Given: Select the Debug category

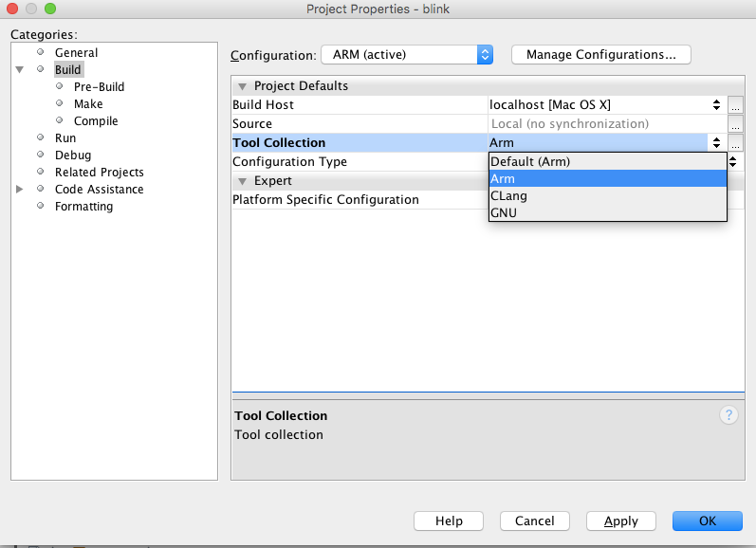Looking at the screenshot, I should click(73, 155).
